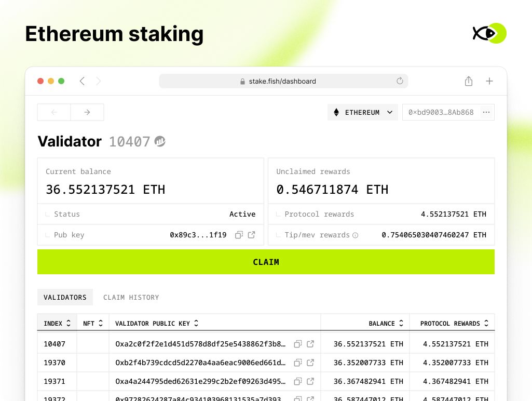Screen dimensions: 532x401
Task: Go forward with browser forward chevron
Action: [x=99, y=81]
